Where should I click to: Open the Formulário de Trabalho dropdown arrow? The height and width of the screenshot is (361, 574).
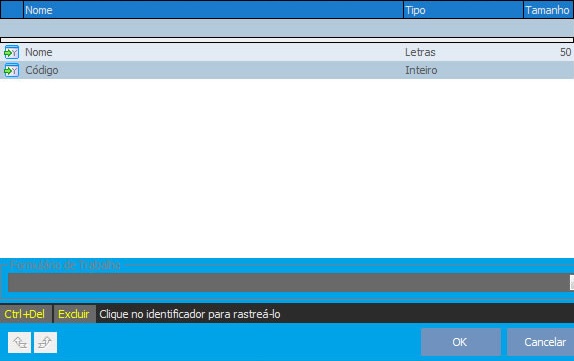pos(572,283)
